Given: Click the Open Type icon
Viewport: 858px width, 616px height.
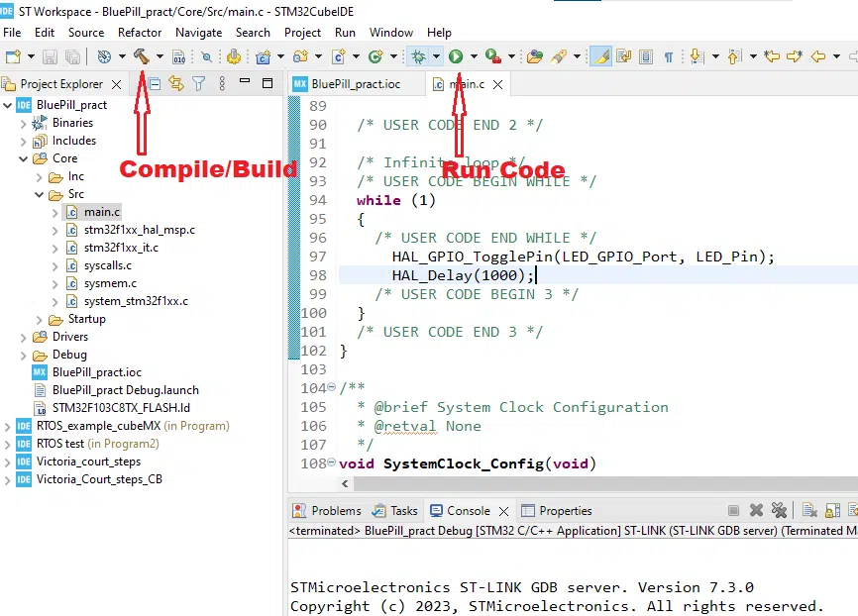Looking at the screenshot, I should 535,56.
